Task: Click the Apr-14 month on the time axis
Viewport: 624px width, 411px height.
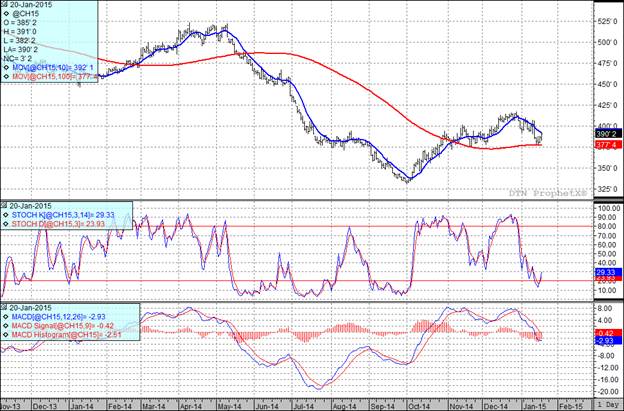Action: pos(191,407)
